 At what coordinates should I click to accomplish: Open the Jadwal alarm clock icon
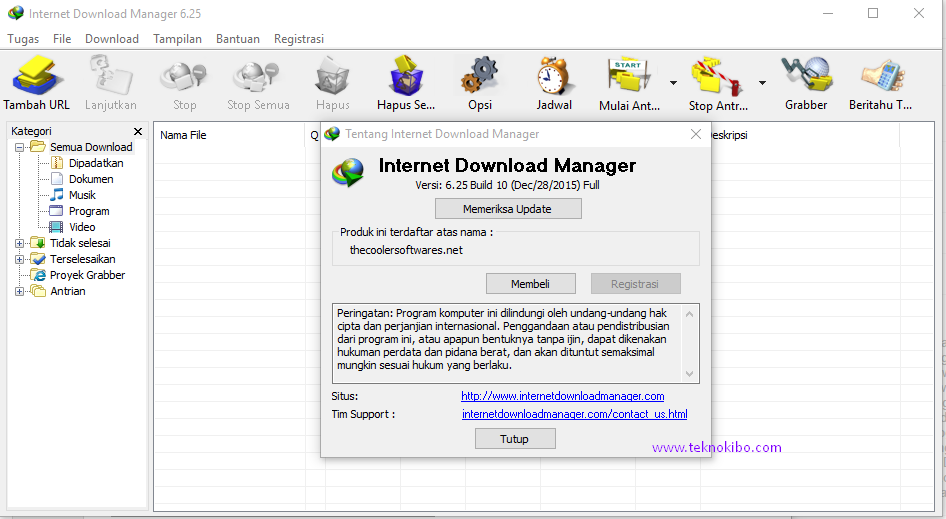[554, 75]
